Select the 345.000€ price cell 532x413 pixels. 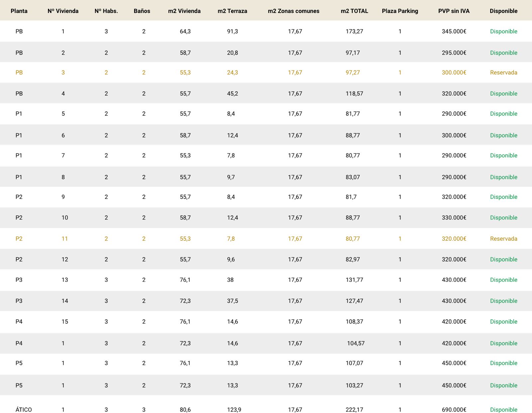tap(454, 31)
